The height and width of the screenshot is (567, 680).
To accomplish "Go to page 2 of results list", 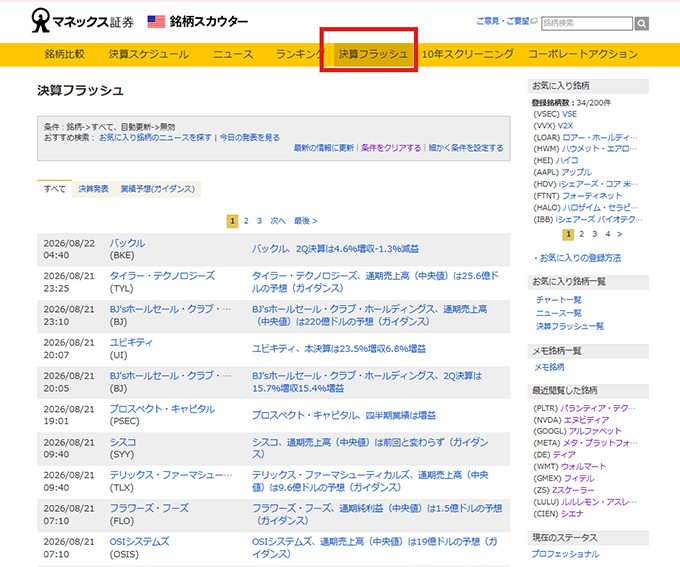I will click(246, 221).
